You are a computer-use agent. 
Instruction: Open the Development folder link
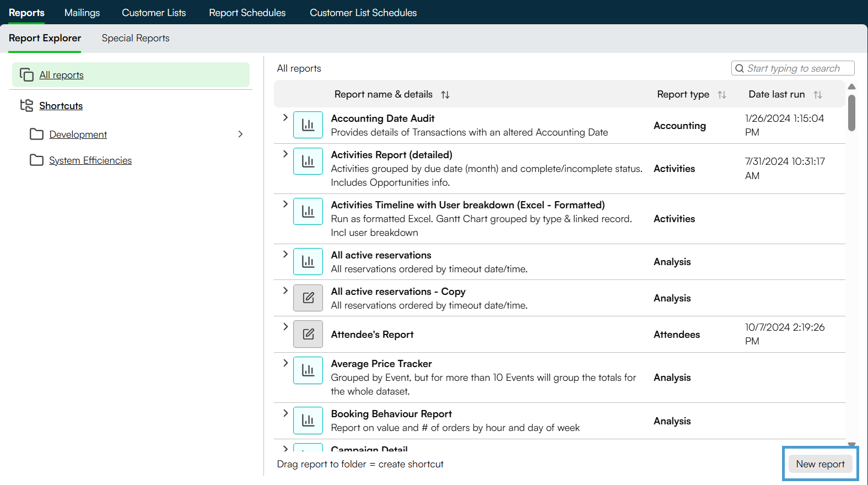point(78,134)
